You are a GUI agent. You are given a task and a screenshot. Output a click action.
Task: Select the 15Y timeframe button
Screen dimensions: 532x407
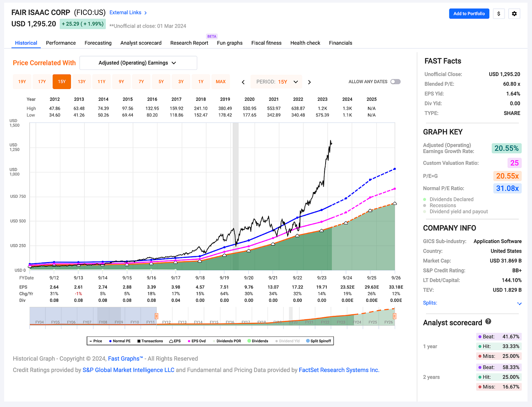pyautogui.click(x=62, y=82)
